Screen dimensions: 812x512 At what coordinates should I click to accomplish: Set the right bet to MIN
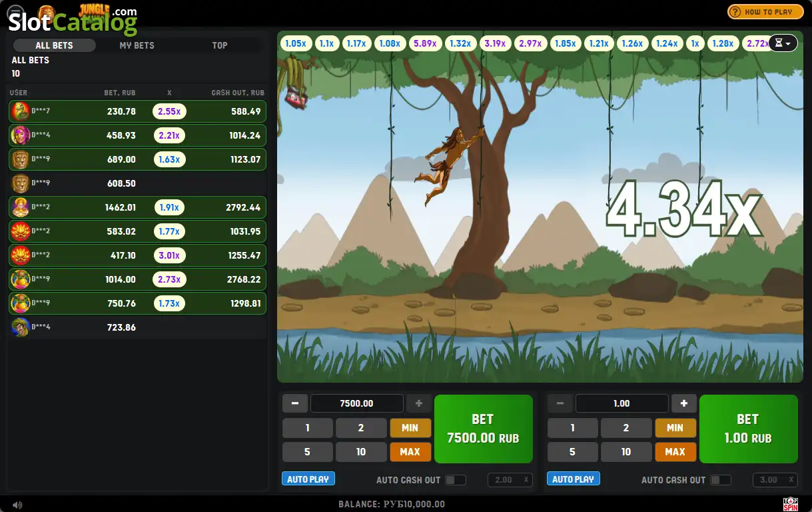point(675,428)
